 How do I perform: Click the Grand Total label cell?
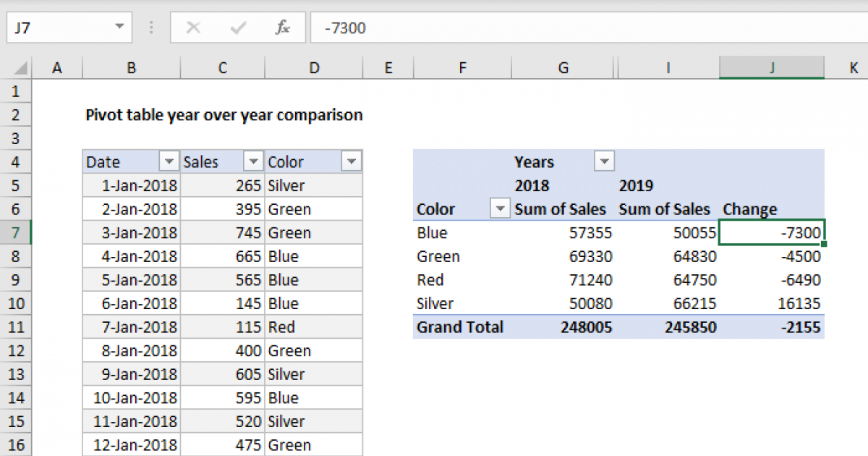pyautogui.click(x=461, y=327)
